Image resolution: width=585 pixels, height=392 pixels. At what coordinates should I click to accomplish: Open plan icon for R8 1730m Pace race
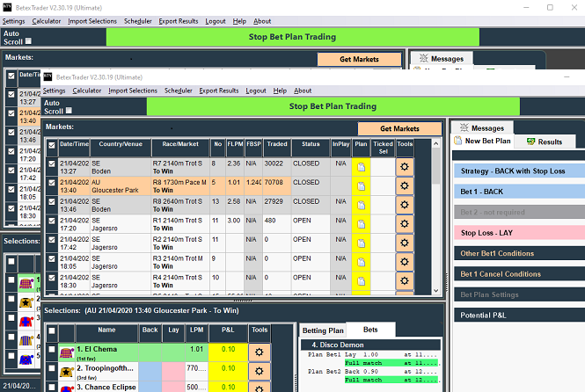[x=361, y=185]
